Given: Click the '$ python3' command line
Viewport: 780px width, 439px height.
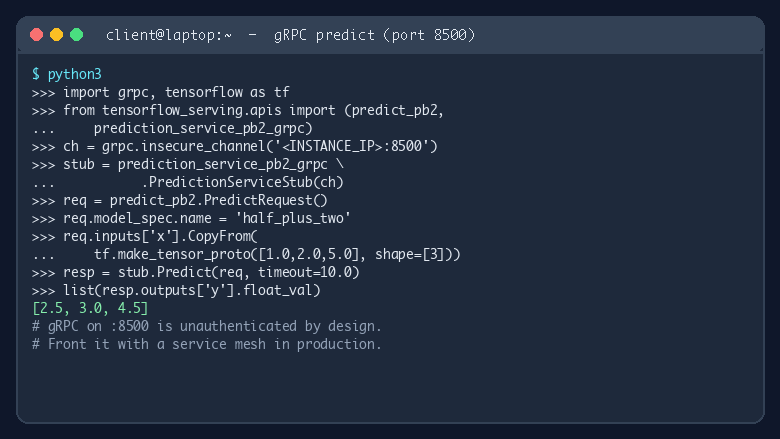Looking at the screenshot, I should click(x=67, y=75).
